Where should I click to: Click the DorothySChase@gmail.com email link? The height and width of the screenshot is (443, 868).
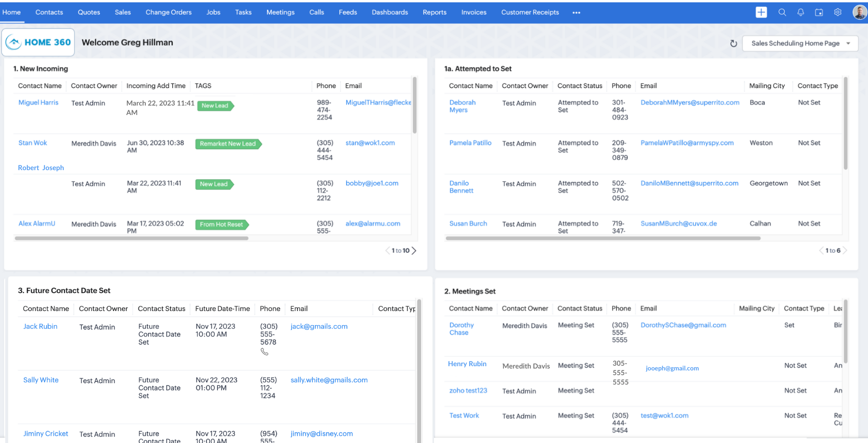(683, 325)
